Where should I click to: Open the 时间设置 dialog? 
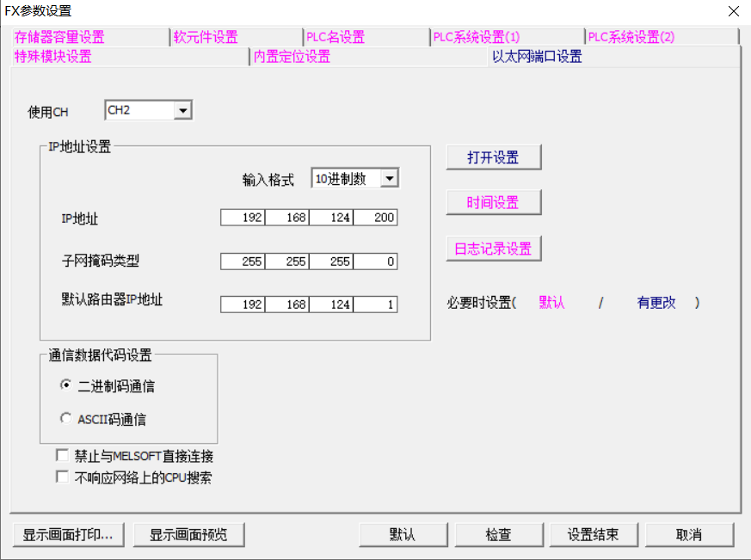coord(493,201)
